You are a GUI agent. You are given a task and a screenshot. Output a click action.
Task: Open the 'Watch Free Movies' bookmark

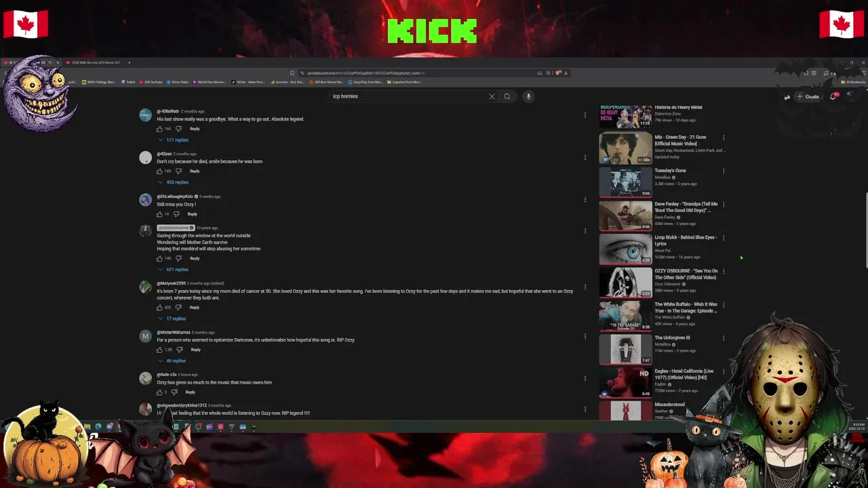[210, 82]
